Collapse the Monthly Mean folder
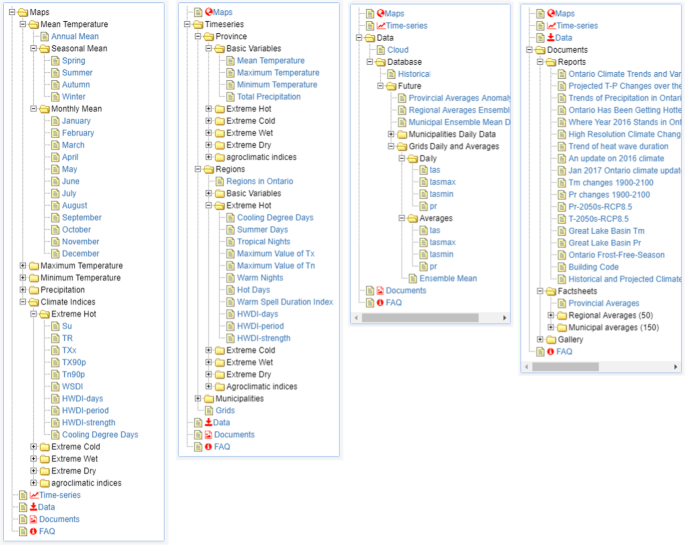 [x=33, y=108]
